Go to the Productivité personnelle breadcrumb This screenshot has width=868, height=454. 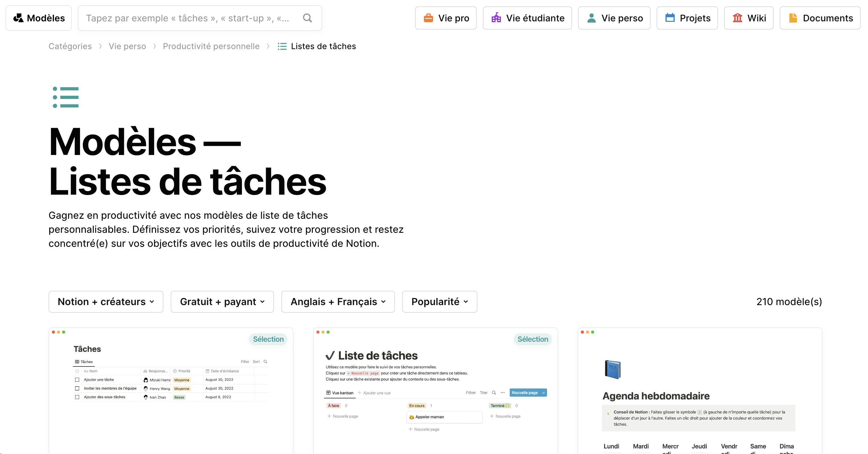(211, 46)
